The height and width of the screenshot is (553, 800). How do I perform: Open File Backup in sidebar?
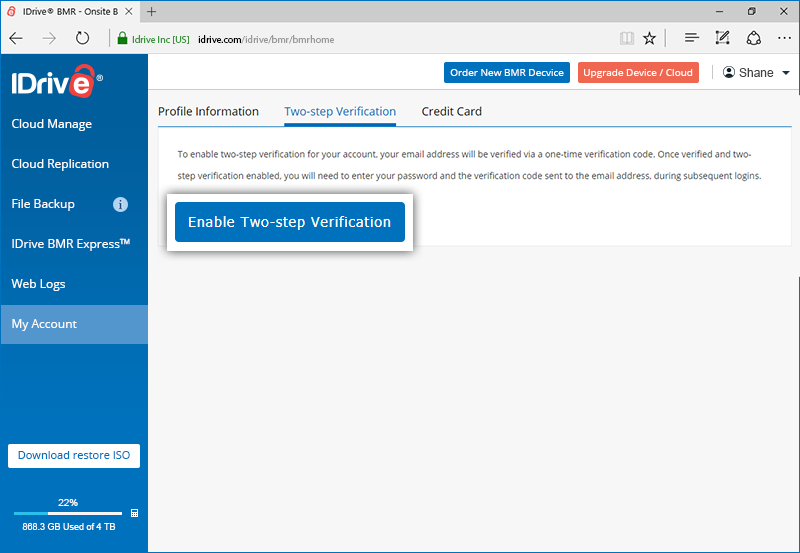tap(43, 204)
